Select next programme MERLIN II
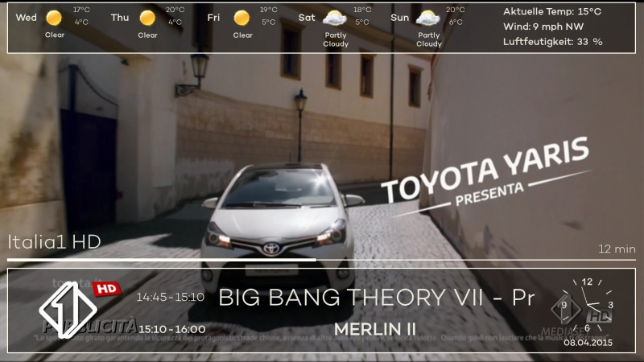Viewport: 644px width, 362px height. click(x=375, y=329)
